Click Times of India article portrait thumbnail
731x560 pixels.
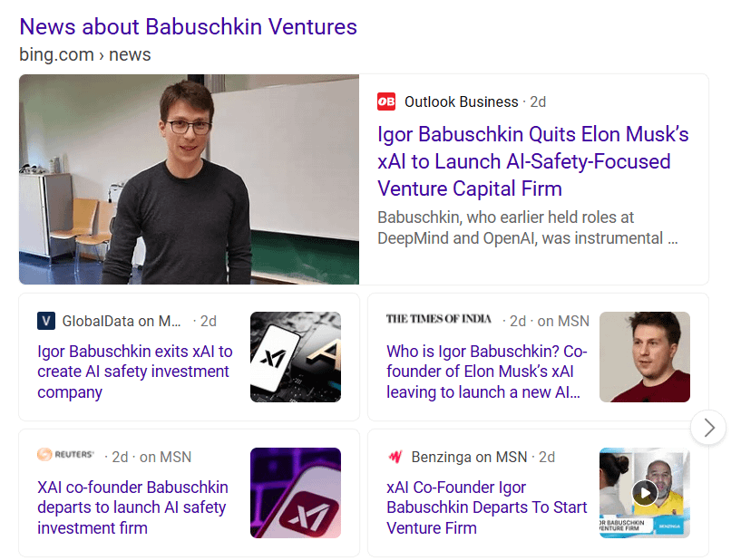(644, 357)
